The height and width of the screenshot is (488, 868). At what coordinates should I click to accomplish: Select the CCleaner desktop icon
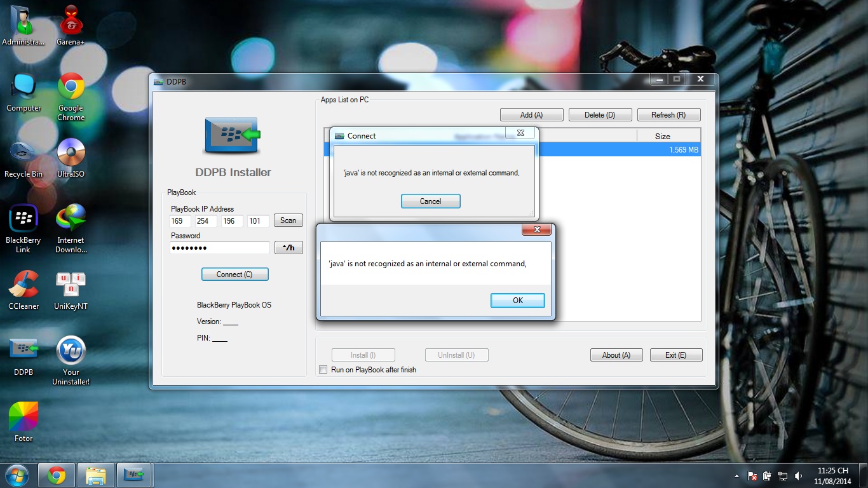pyautogui.click(x=24, y=291)
